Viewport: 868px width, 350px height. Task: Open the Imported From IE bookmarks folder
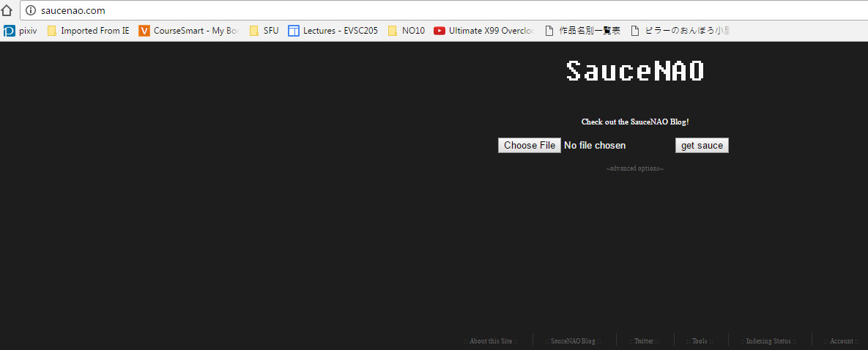(88, 31)
